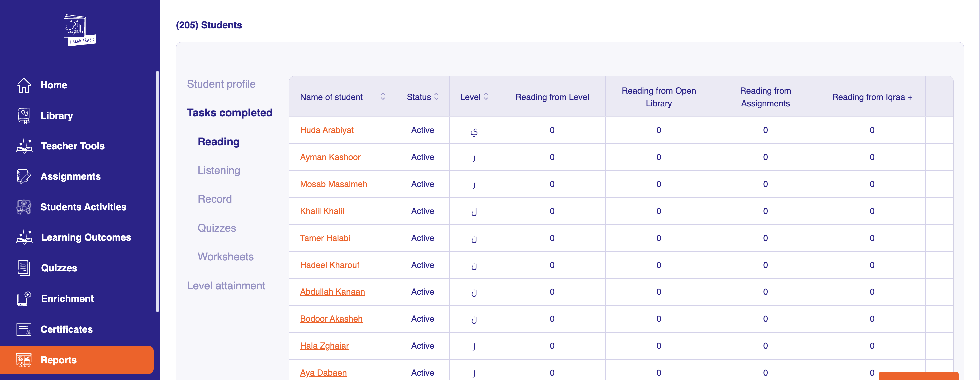Open Assignments pencil icon
Image resolution: width=980 pixels, height=380 pixels.
pyautogui.click(x=24, y=176)
